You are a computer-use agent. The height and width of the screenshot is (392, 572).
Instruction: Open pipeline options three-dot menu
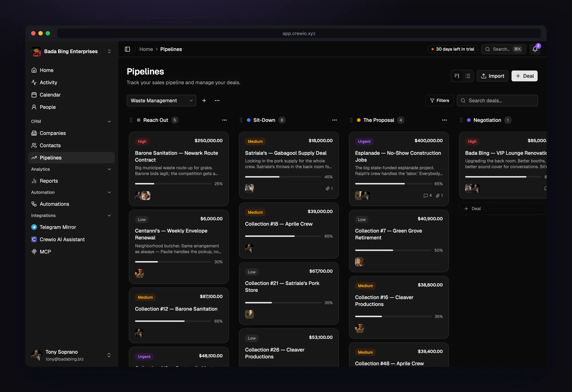(x=217, y=101)
